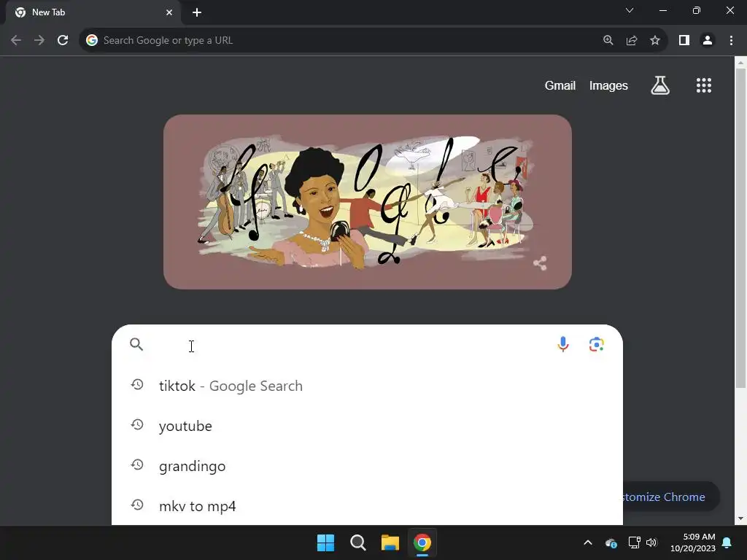Click history icon beside mkv to mp4
Image resolution: width=747 pixels, height=560 pixels.
point(137,505)
